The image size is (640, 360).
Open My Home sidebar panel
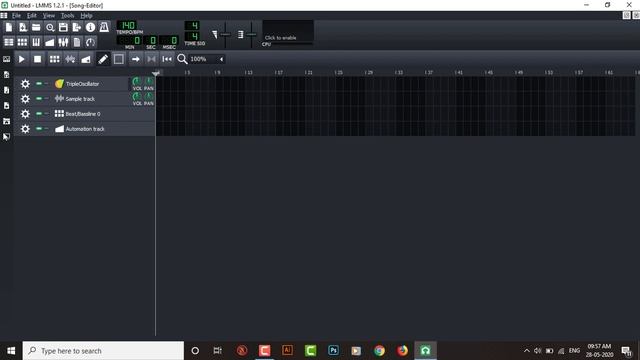(7, 121)
